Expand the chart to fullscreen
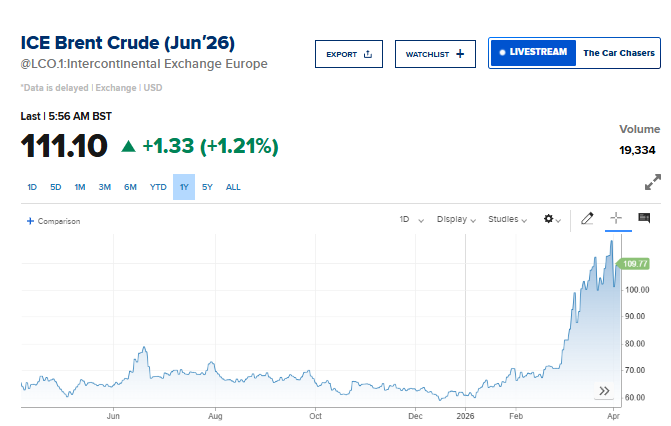This screenshot has height=426, width=671. (x=652, y=182)
